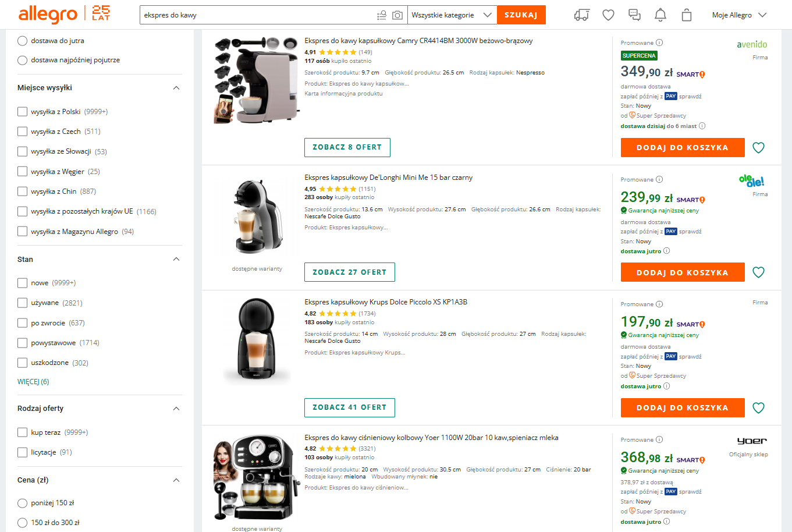Image resolution: width=792 pixels, height=532 pixels.
Task: Click the orange "SZUKAJ" search button
Action: [x=521, y=15]
